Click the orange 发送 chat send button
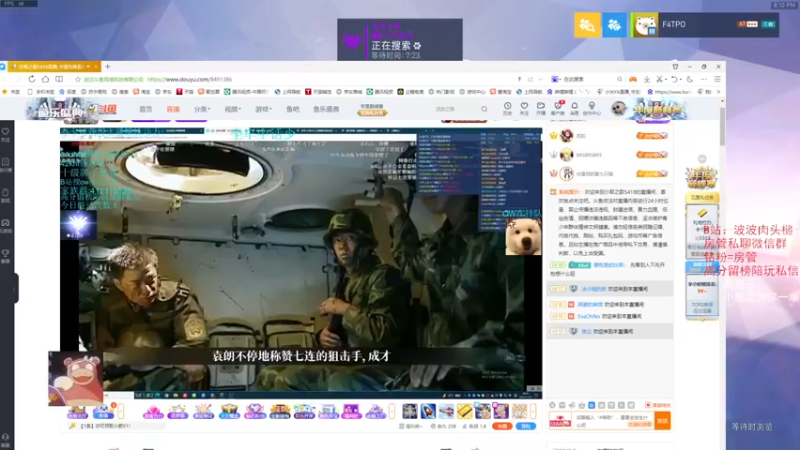 (x=662, y=421)
